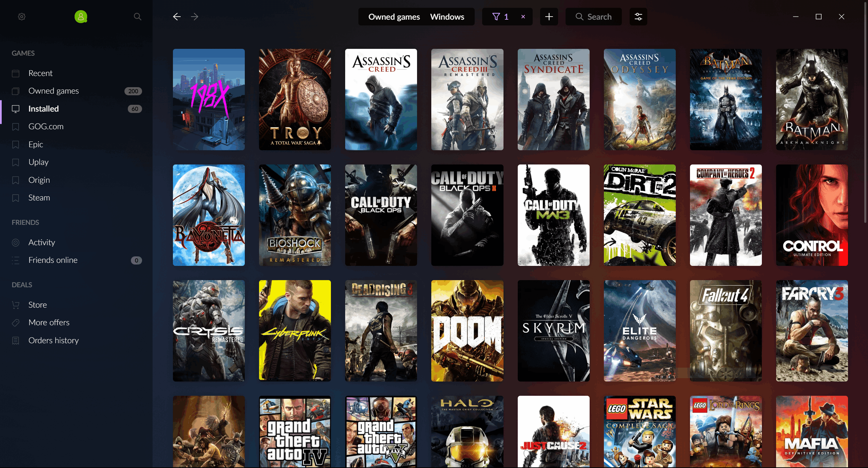
Task: Click the Owned games count badge 200
Action: pyautogui.click(x=133, y=91)
